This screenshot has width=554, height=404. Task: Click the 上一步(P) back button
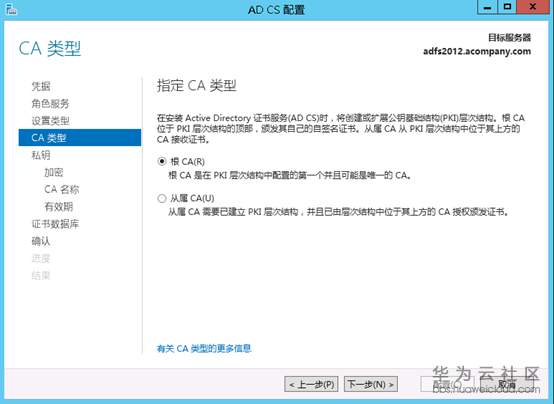click(x=311, y=384)
